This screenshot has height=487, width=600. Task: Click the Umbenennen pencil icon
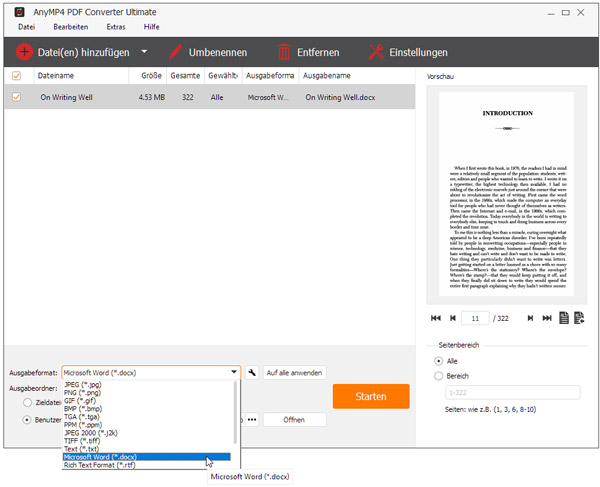[176, 52]
